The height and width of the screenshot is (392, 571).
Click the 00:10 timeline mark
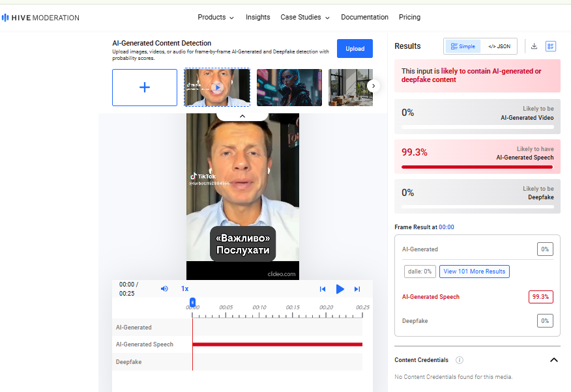(x=259, y=307)
